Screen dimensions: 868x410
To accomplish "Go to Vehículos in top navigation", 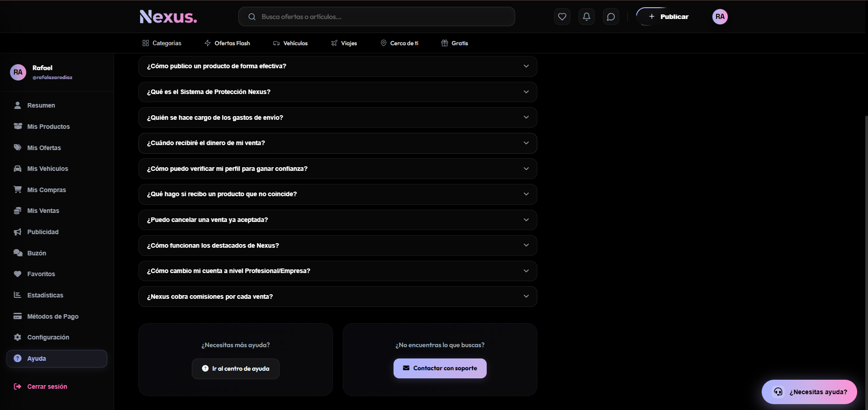I will pos(290,43).
